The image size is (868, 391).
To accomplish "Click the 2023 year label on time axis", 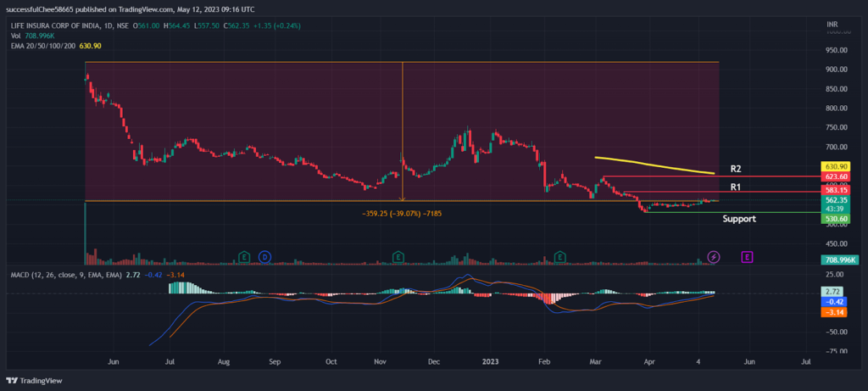I will (491, 361).
